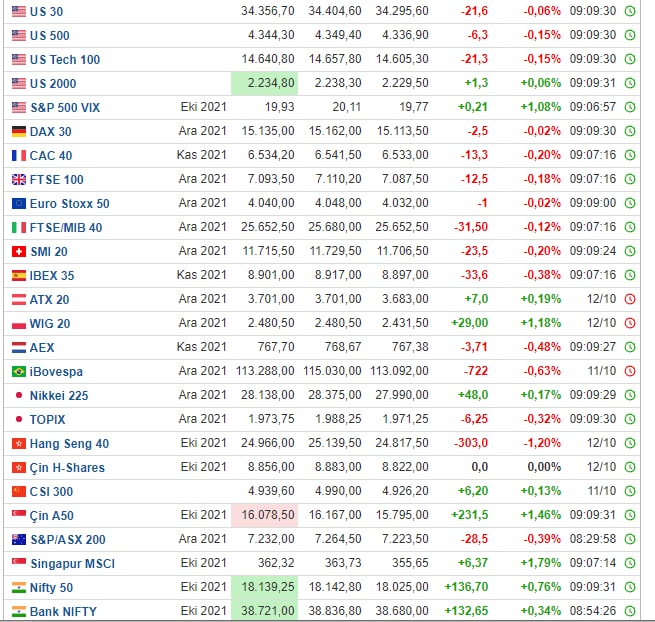
Task: Open the WIG 20 link
Action: pos(50,324)
